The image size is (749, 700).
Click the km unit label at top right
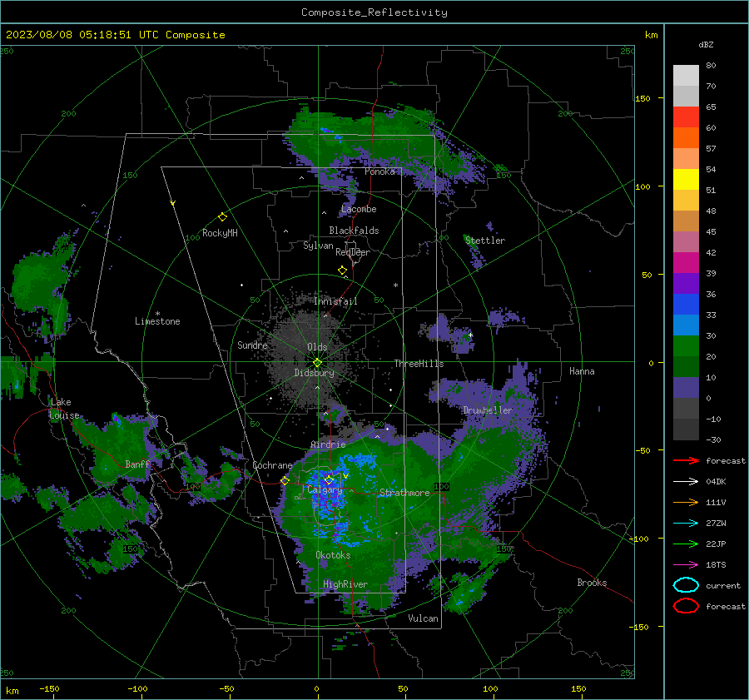651,35
